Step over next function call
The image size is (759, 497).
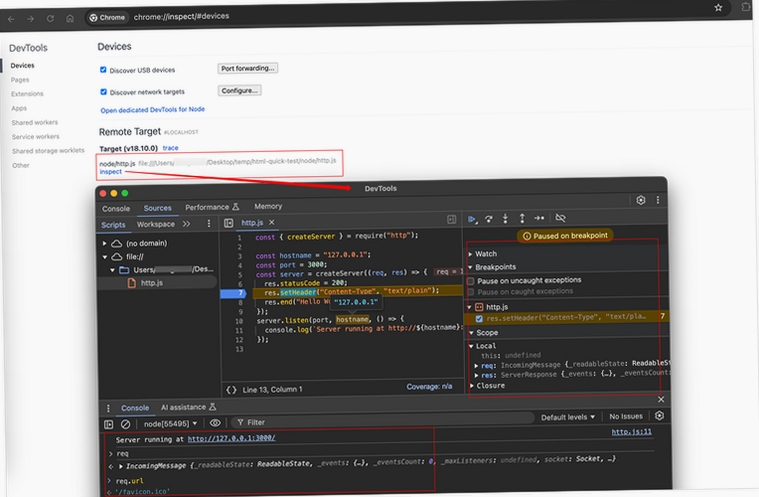489,219
